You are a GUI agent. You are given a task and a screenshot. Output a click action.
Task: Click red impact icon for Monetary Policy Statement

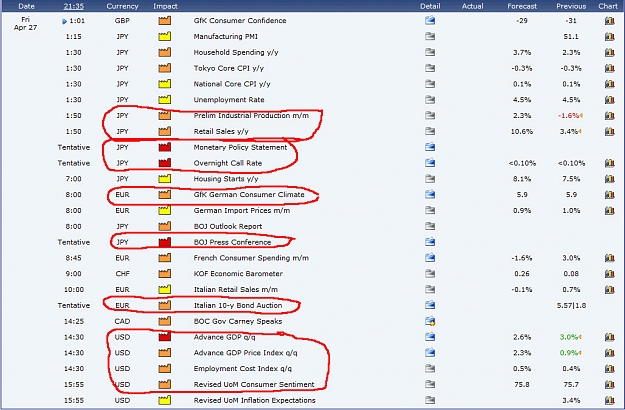[165, 147]
